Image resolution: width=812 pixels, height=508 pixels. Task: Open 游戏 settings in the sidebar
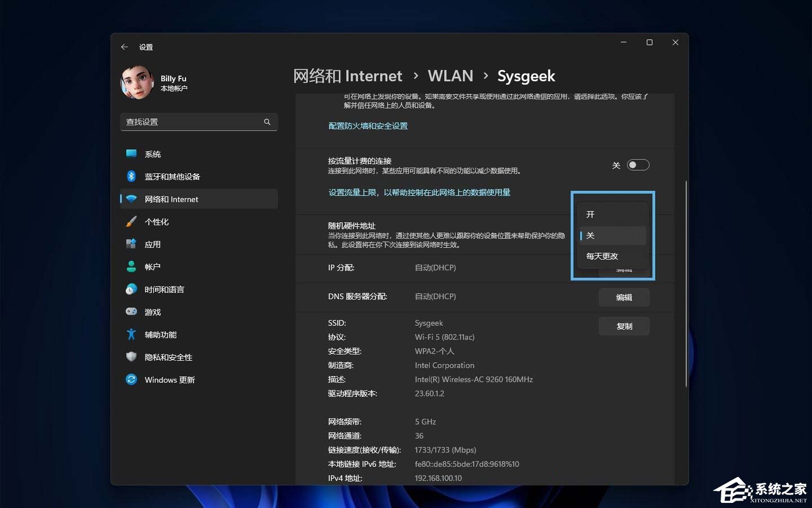[x=152, y=312]
